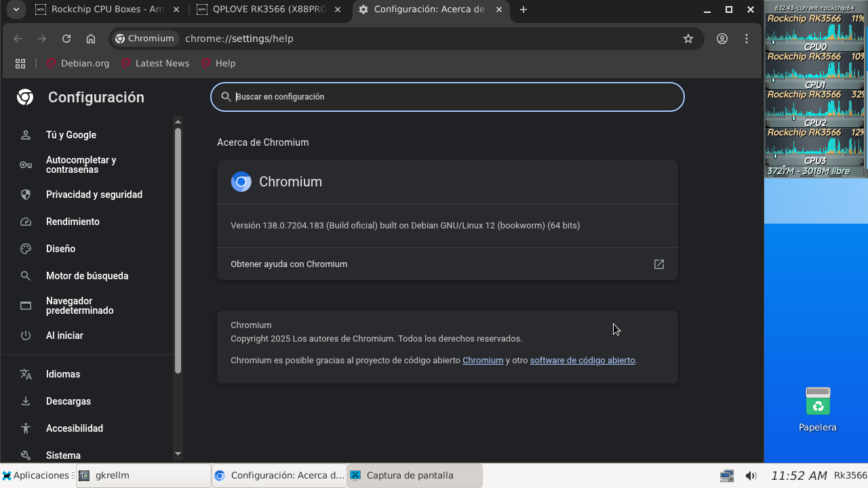
Task: Open the Help bookmark
Action: coord(218,63)
